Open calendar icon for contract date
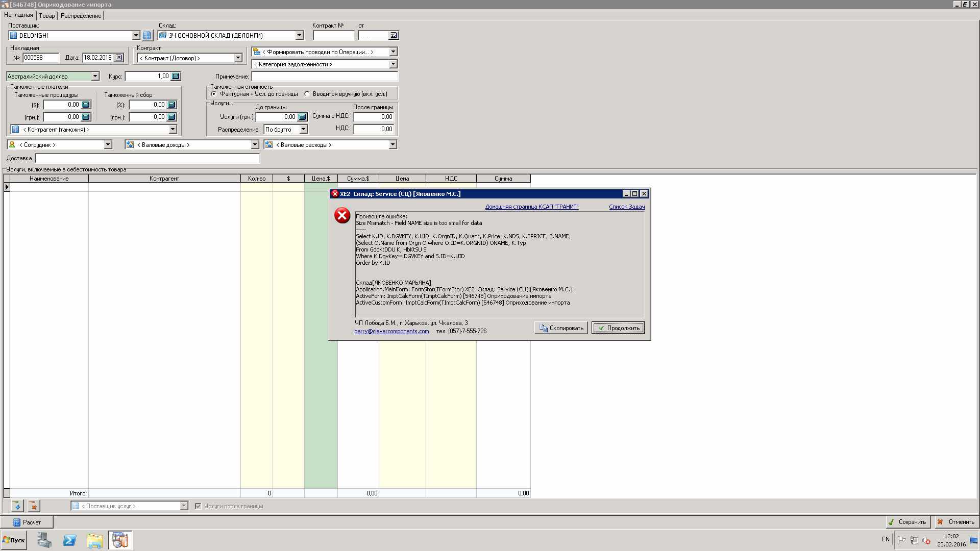980x551 pixels. coord(394,36)
